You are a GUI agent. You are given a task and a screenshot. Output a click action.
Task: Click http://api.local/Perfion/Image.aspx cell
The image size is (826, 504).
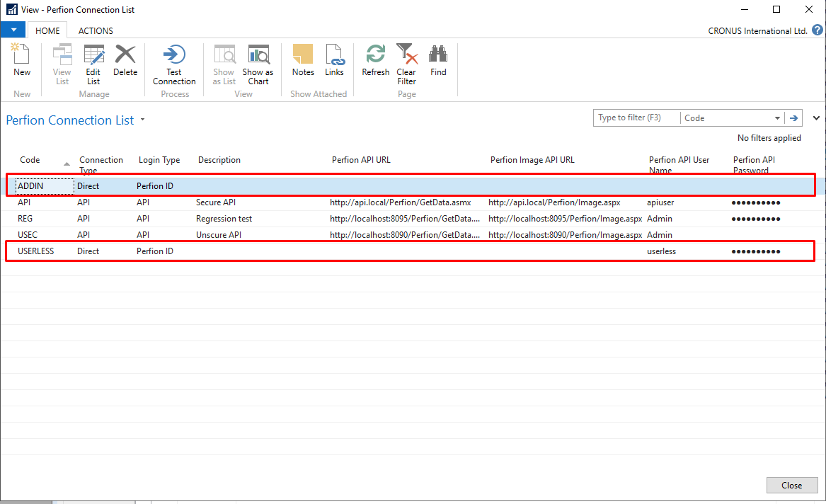[x=554, y=202]
